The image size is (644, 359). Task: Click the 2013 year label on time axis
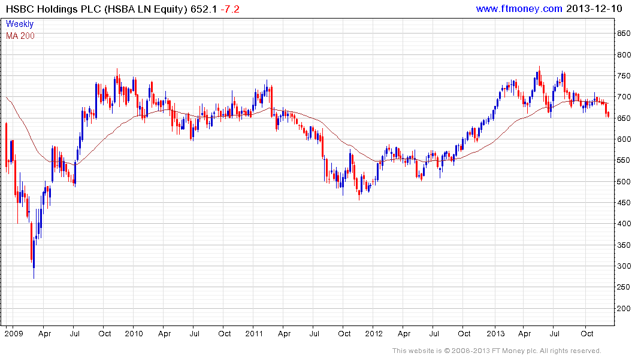pyautogui.click(x=496, y=333)
